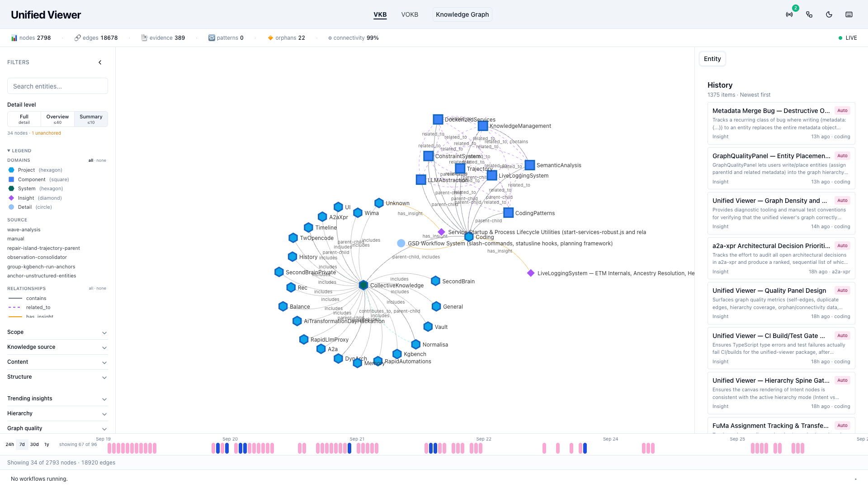The width and height of the screenshot is (868, 488).
Task: Click the CollectiveKnowledge system hexagon node
Action: (x=363, y=285)
